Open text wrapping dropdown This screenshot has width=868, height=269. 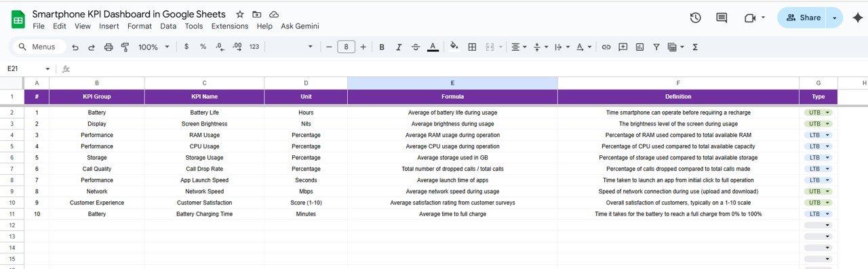562,47
